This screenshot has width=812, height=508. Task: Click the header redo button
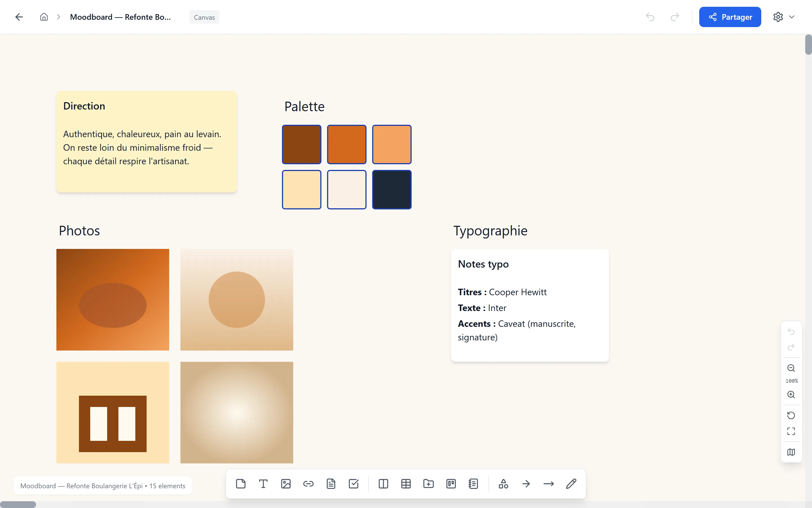tap(675, 17)
